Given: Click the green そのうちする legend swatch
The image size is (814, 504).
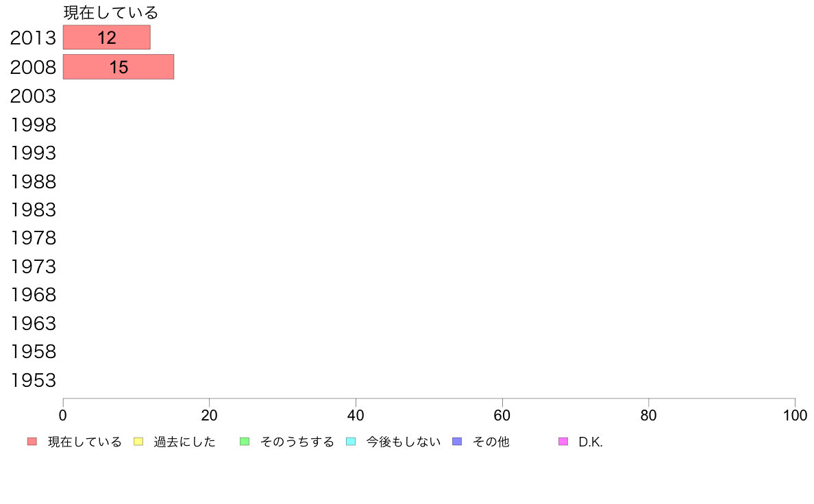Looking at the screenshot, I should point(245,442).
